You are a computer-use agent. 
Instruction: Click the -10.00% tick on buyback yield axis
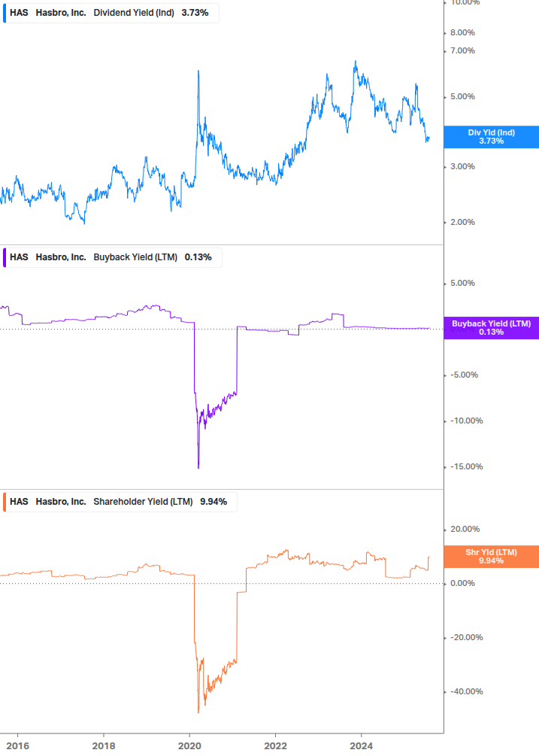coord(466,421)
